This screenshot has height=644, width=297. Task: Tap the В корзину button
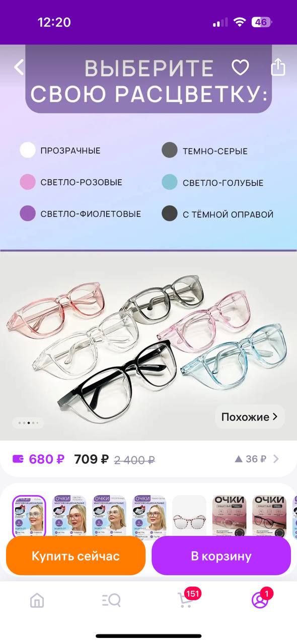[221, 556]
